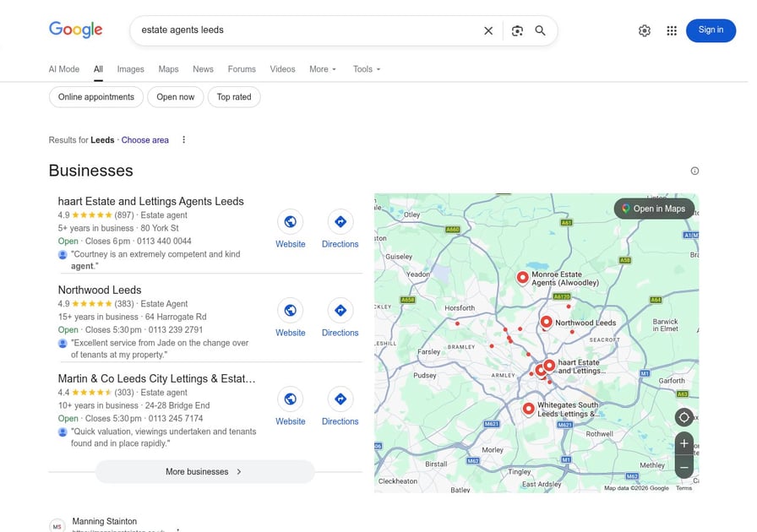Click the address 24-28 Bridge End
Screen dimensions: 757x532
pos(177,406)
